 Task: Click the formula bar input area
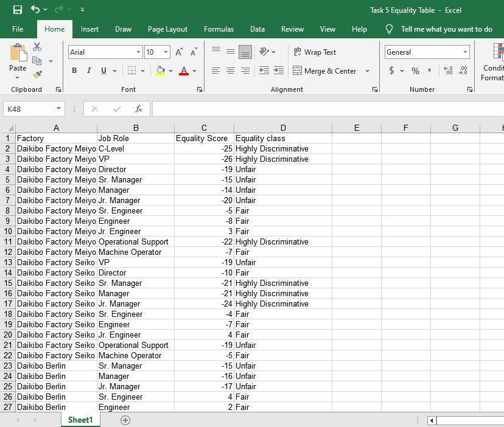coord(328,109)
